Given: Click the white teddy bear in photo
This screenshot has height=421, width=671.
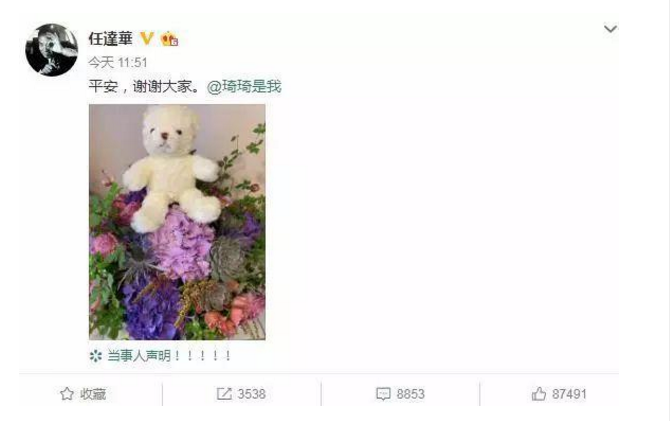Looking at the screenshot, I should coord(171,167).
